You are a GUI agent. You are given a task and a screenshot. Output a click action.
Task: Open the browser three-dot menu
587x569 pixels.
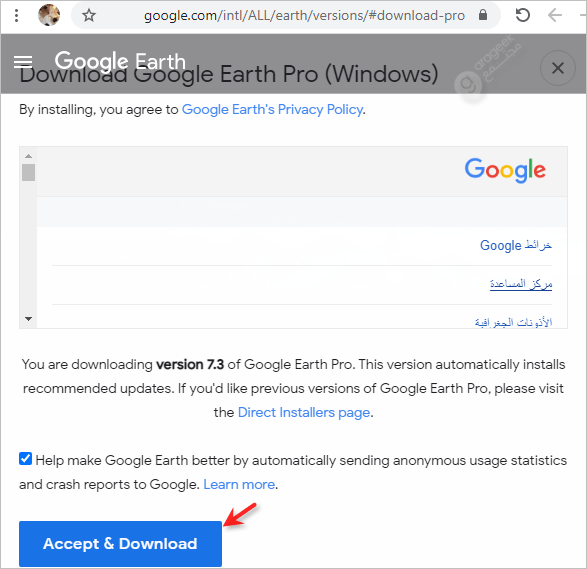(x=16, y=15)
